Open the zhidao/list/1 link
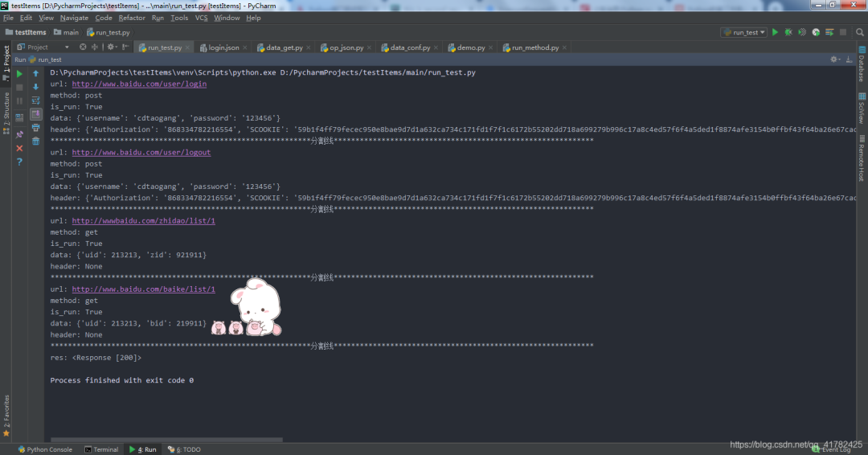 (143, 221)
